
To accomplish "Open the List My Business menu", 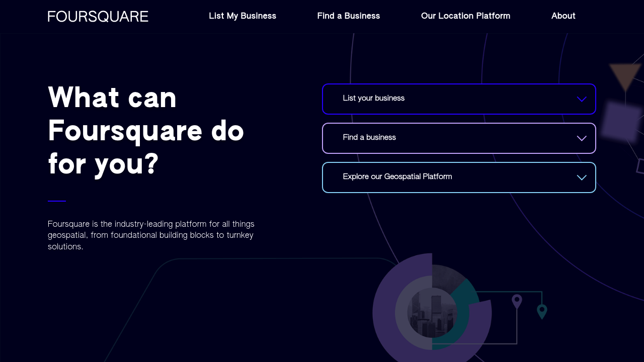I will point(243,16).
